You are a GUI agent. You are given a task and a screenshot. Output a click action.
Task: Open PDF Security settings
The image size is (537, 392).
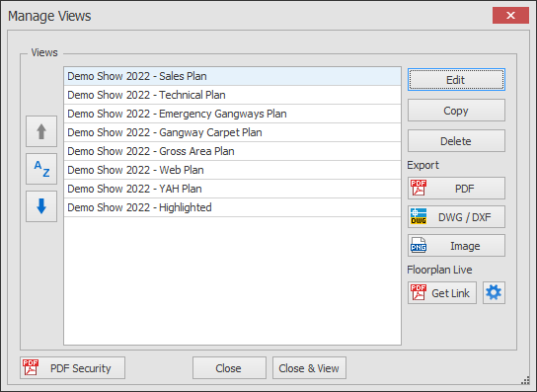72,367
